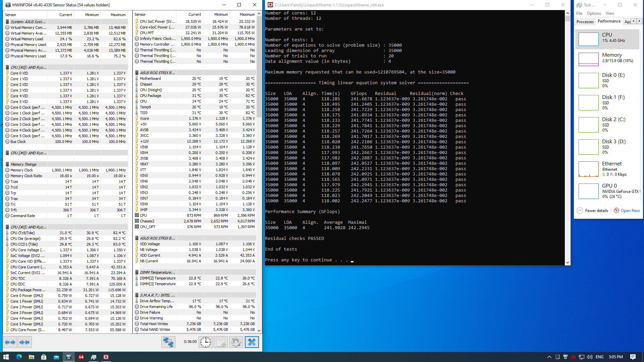Select CPU PPT sensor row
This screenshot has height=362, width=644.
(195, 33)
